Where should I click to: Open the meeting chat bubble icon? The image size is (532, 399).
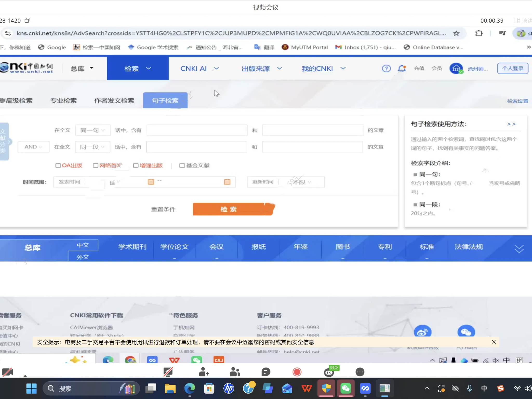266,372
